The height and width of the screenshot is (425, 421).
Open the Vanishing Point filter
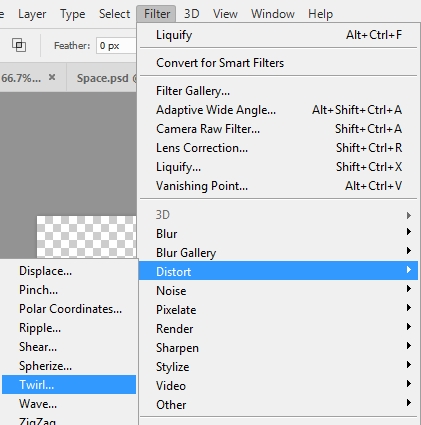[x=278, y=186]
